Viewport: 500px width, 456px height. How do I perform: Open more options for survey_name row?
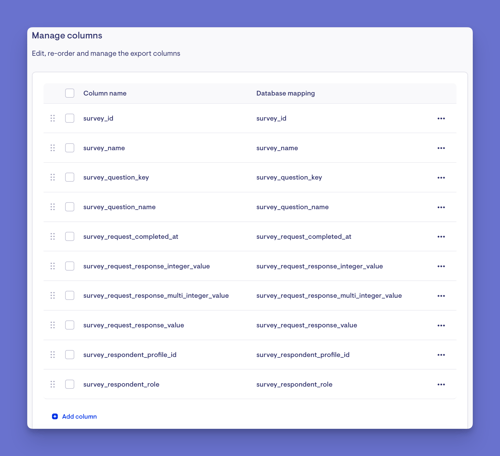(x=441, y=148)
